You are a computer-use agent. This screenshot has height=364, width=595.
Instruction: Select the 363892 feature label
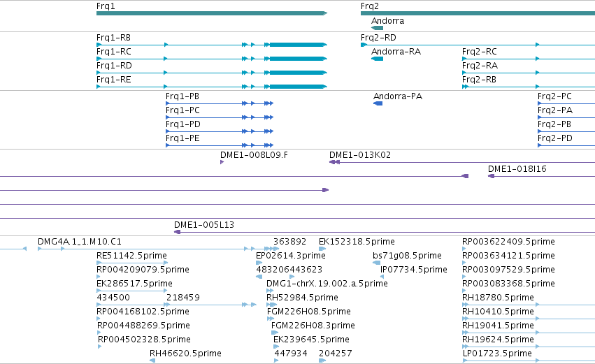tap(290, 242)
